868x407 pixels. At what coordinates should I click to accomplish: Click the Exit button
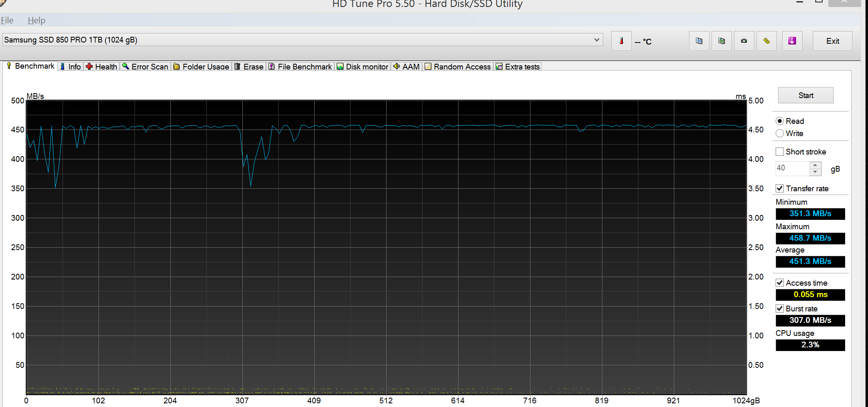832,41
